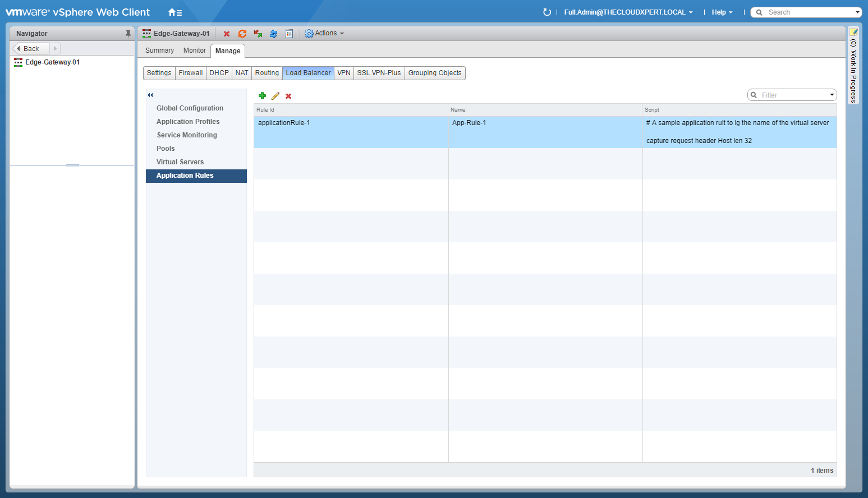
Task: Click the orange circular arrows toolbar icon
Action: coord(242,34)
